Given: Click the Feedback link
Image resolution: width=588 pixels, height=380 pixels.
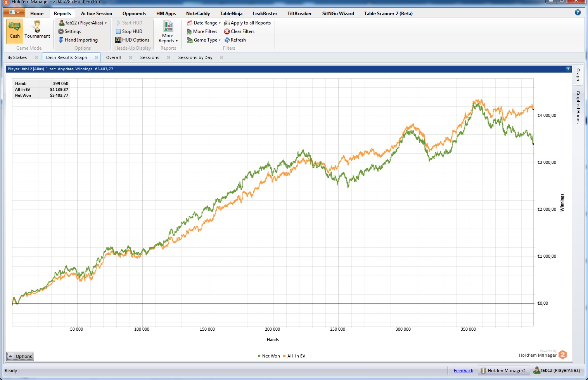Looking at the screenshot, I should pos(463,371).
